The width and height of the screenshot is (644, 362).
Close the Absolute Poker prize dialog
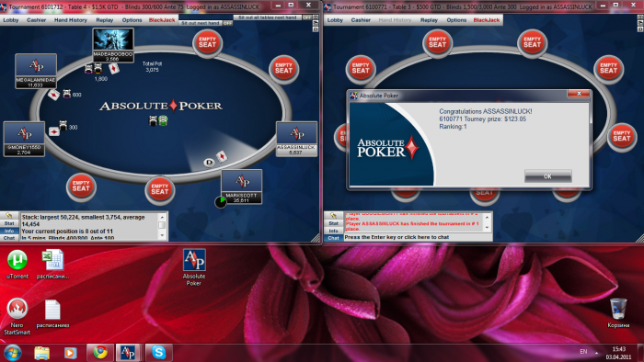click(579, 94)
